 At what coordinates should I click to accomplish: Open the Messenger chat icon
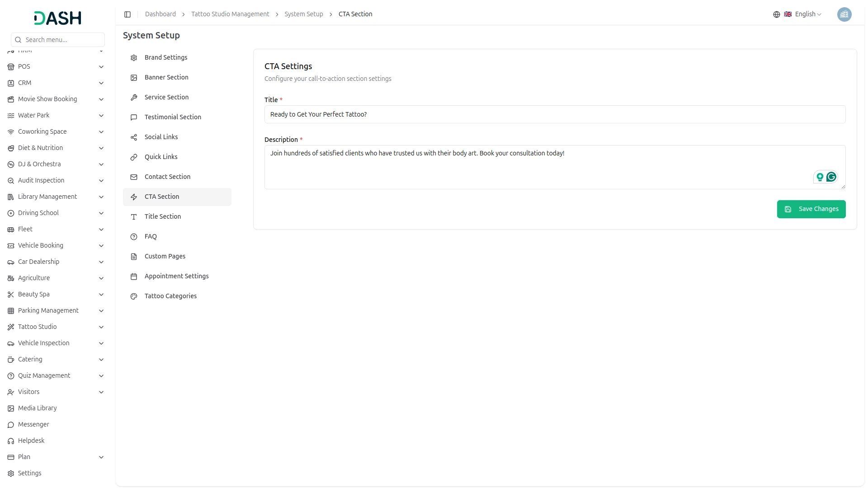point(11,425)
